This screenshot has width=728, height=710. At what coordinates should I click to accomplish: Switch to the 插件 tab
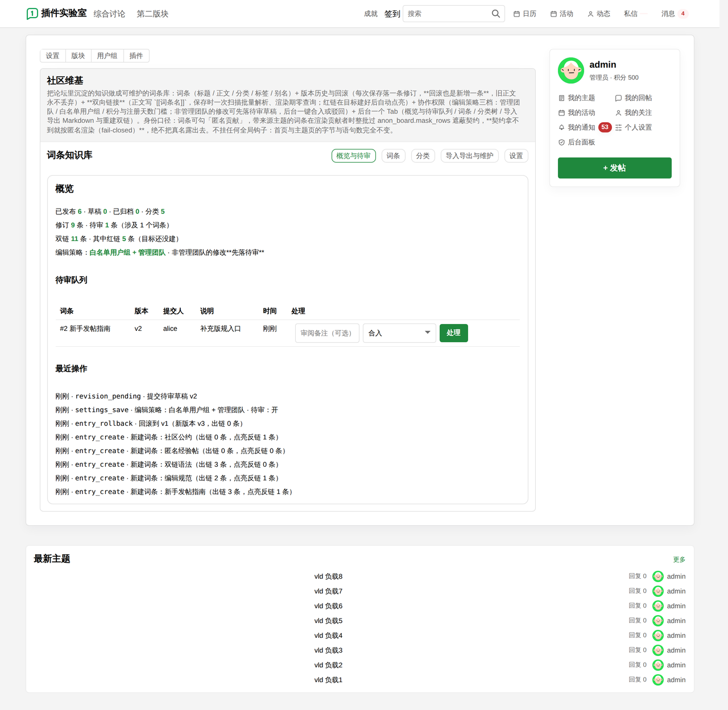[x=136, y=56]
